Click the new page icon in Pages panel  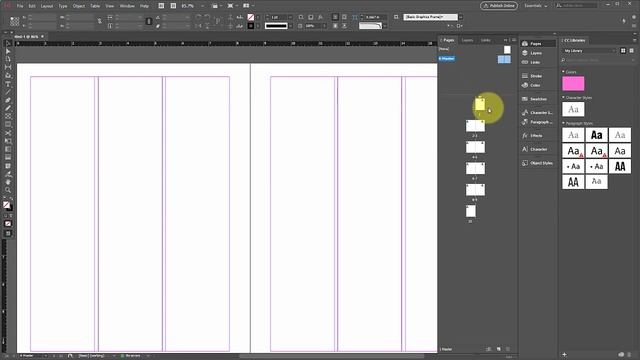(x=498, y=349)
